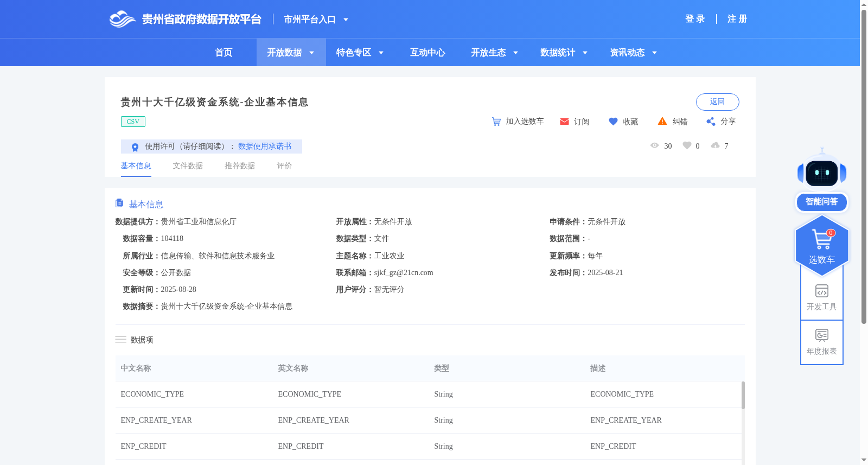
Task: Click the page vertical scrollbar
Action: [x=864, y=167]
